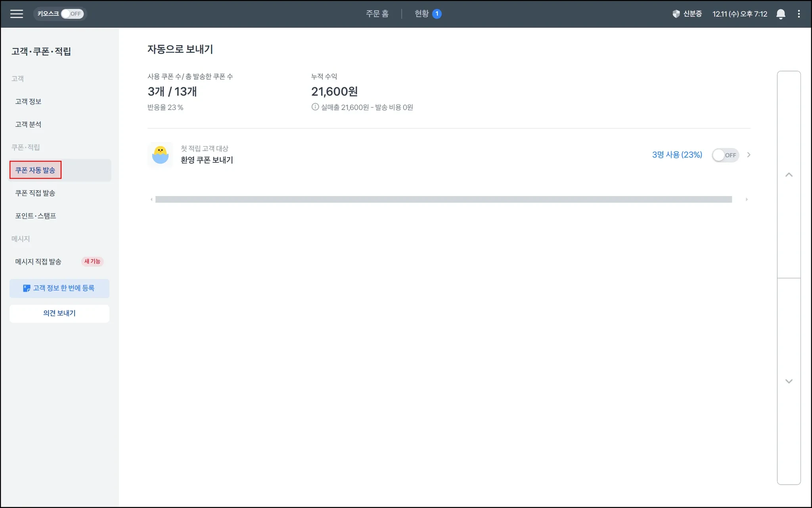The width and height of the screenshot is (812, 508).
Task: Click the 현황 notification badge
Action: click(x=437, y=14)
